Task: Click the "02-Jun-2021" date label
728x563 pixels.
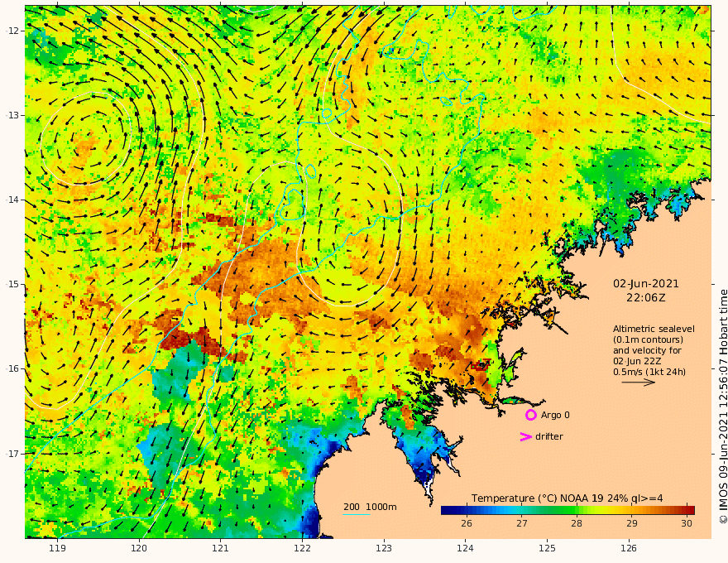Action: pos(646,283)
